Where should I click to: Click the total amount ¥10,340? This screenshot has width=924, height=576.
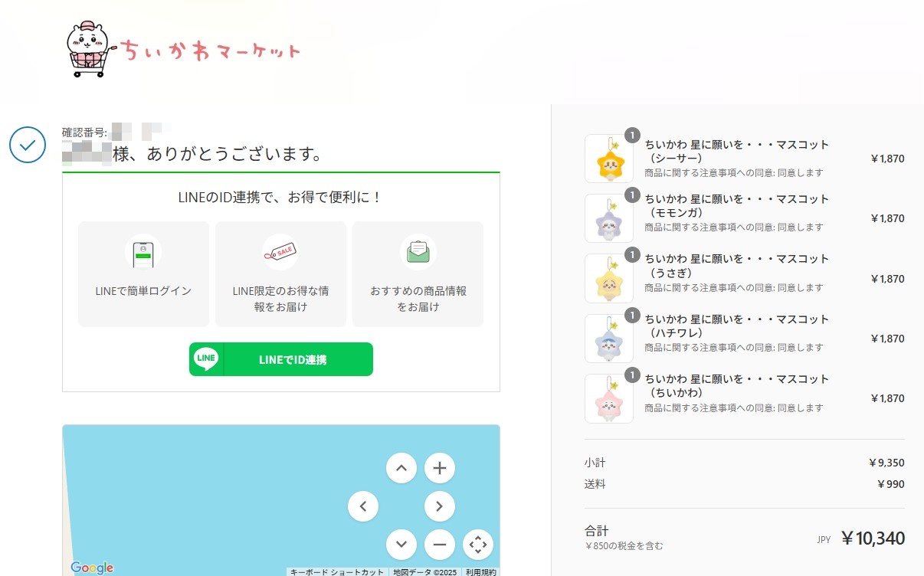tap(873, 538)
